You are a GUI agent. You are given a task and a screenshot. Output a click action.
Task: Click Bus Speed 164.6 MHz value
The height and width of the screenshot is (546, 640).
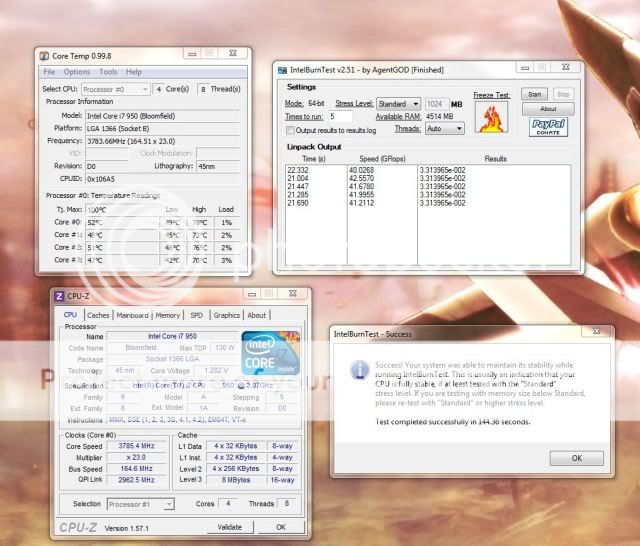[x=136, y=469]
